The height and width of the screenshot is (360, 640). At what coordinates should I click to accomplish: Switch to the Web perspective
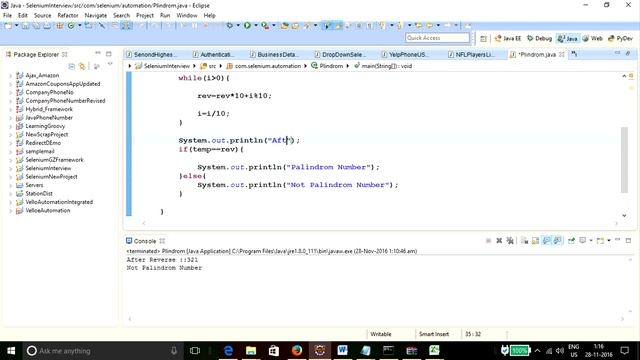point(592,38)
